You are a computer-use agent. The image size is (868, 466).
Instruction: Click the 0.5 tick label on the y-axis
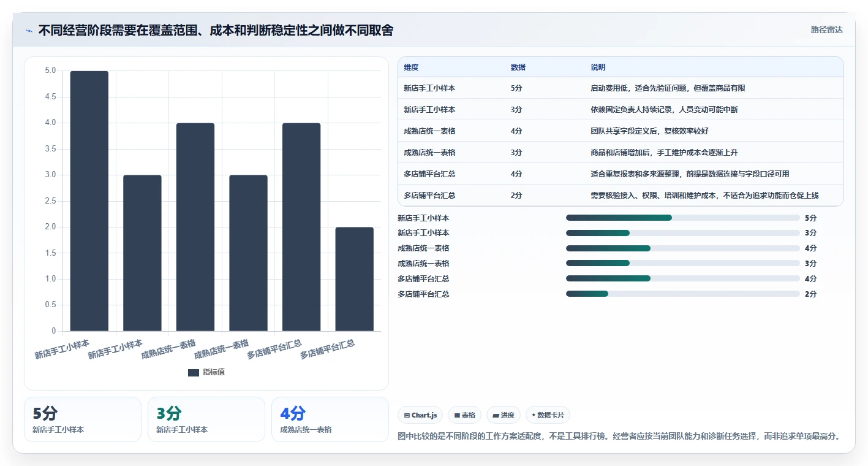pos(50,305)
